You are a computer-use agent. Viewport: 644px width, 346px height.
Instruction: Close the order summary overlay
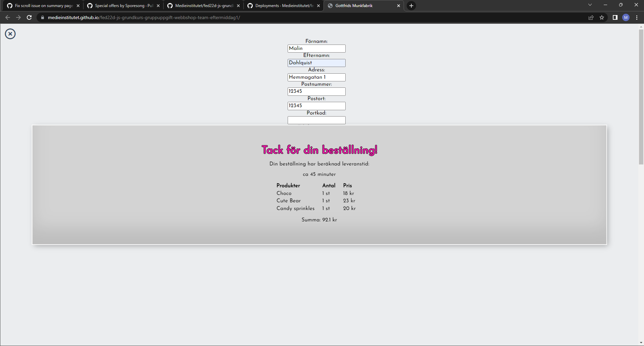pos(10,33)
